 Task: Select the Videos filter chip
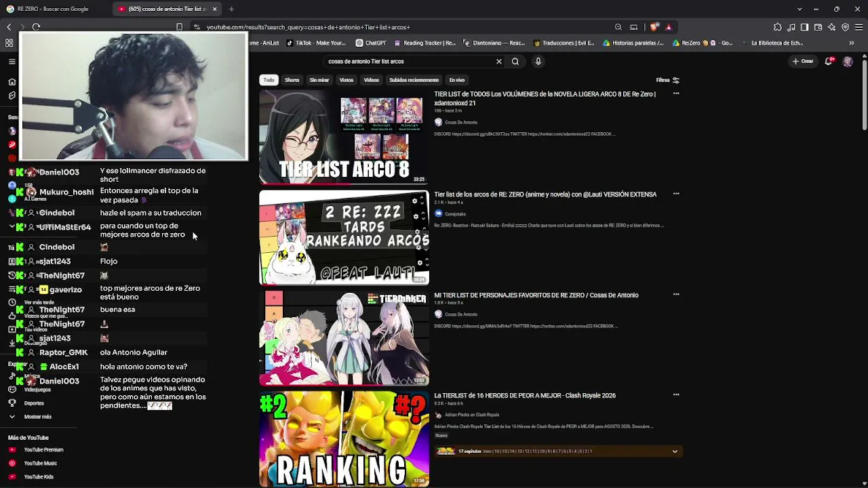click(x=371, y=80)
